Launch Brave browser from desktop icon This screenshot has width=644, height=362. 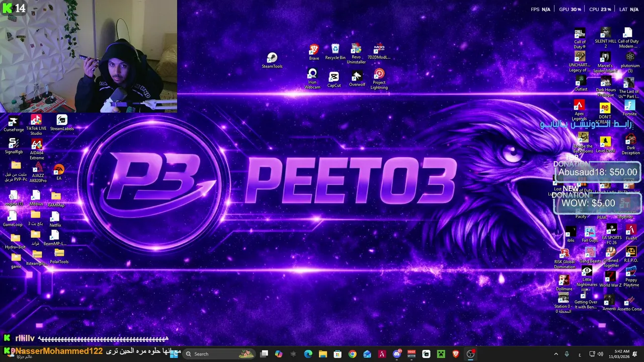(314, 52)
